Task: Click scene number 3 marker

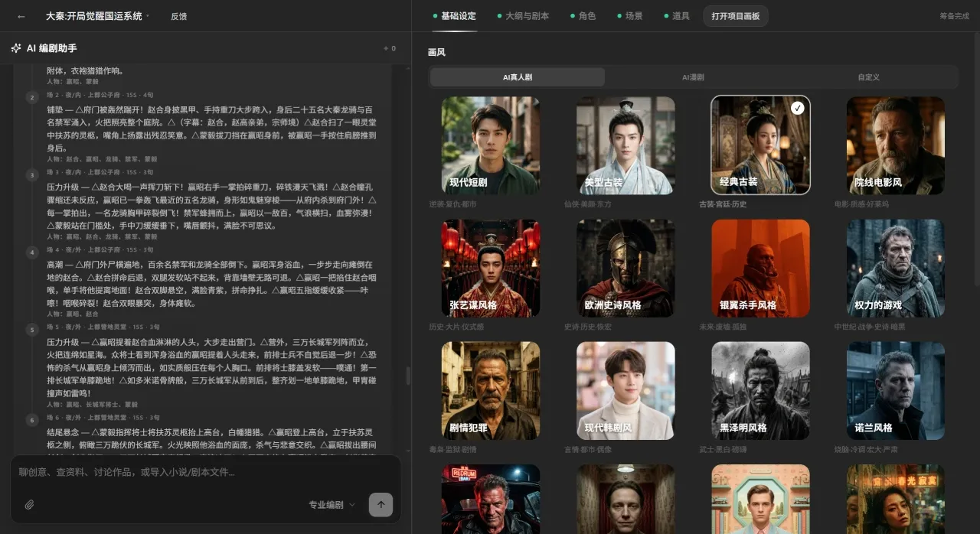Action: 32,174
